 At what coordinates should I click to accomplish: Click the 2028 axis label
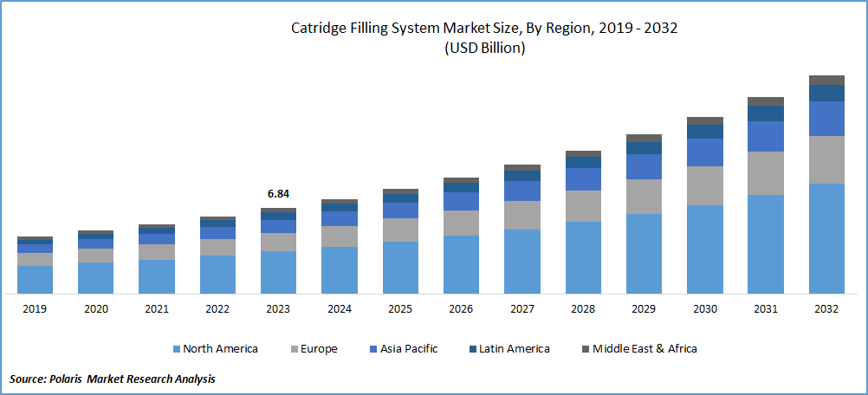tap(583, 310)
